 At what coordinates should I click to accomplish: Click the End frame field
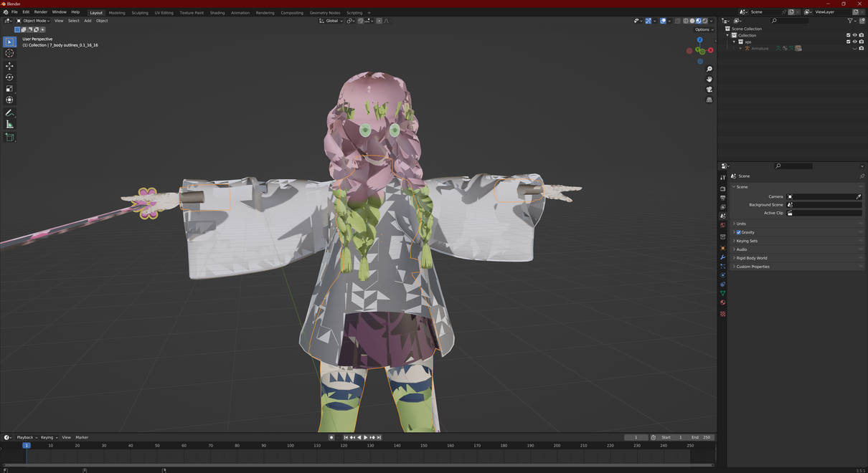[x=701, y=437]
